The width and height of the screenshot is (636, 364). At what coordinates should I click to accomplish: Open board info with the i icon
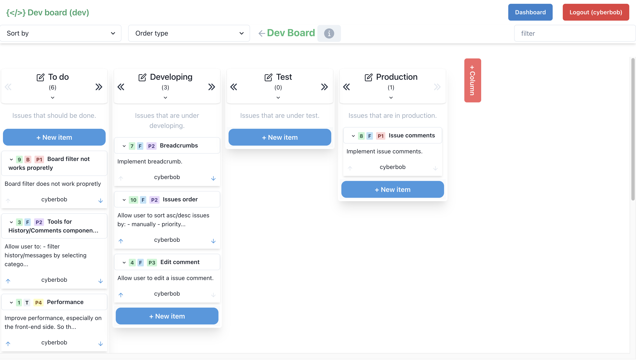(x=329, y=33)
